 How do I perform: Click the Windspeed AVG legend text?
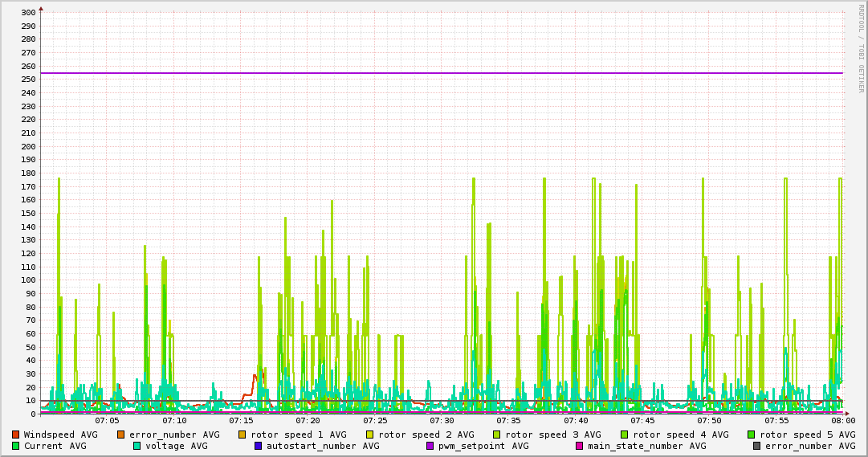[x=60, y=435]
